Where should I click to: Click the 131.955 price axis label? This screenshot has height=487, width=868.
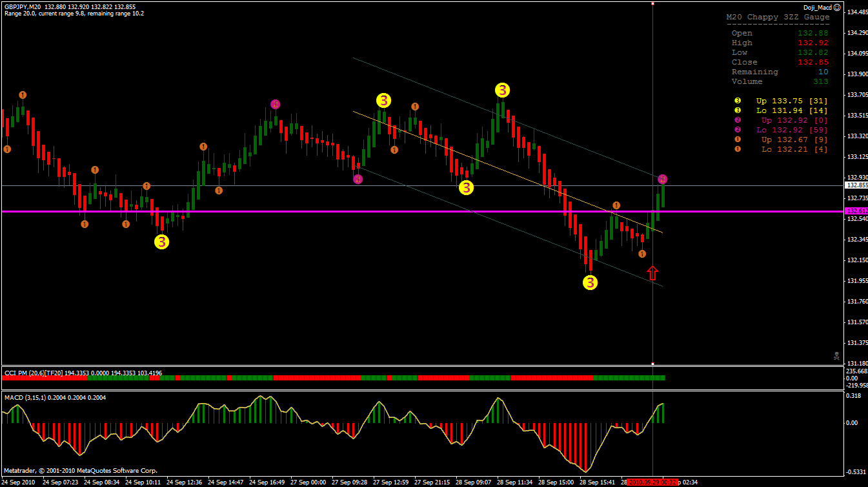pyautogui.click(x=857, y=280)
